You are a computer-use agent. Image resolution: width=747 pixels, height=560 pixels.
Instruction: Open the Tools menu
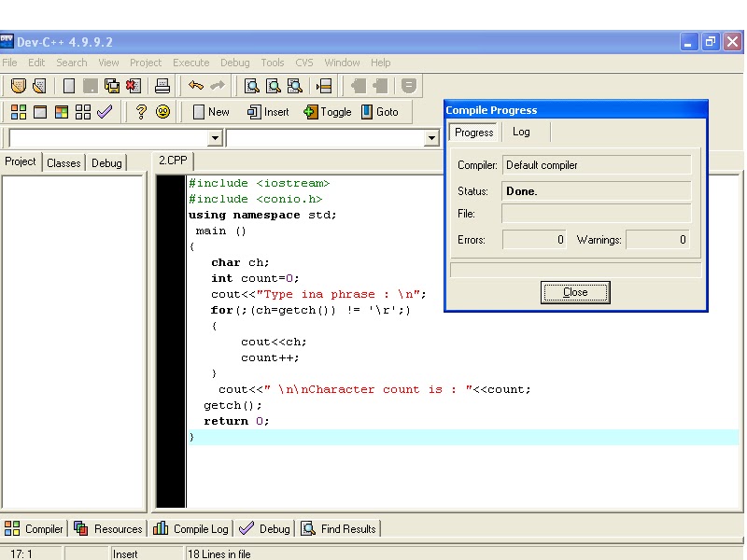coord(273,63)
